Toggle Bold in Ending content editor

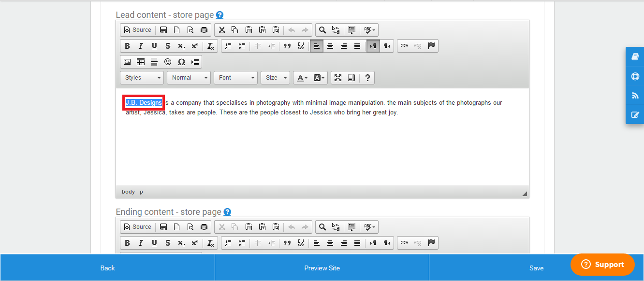click(127, 243)
